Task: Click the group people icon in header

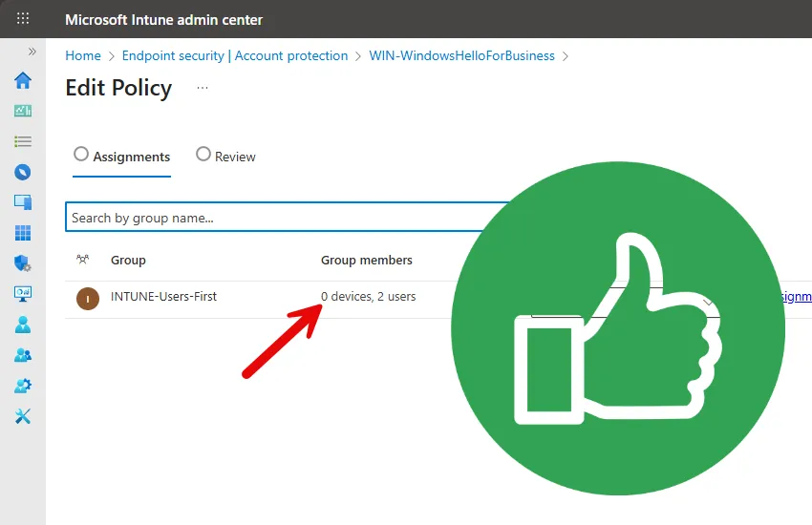Action: [x=83, y=259]
